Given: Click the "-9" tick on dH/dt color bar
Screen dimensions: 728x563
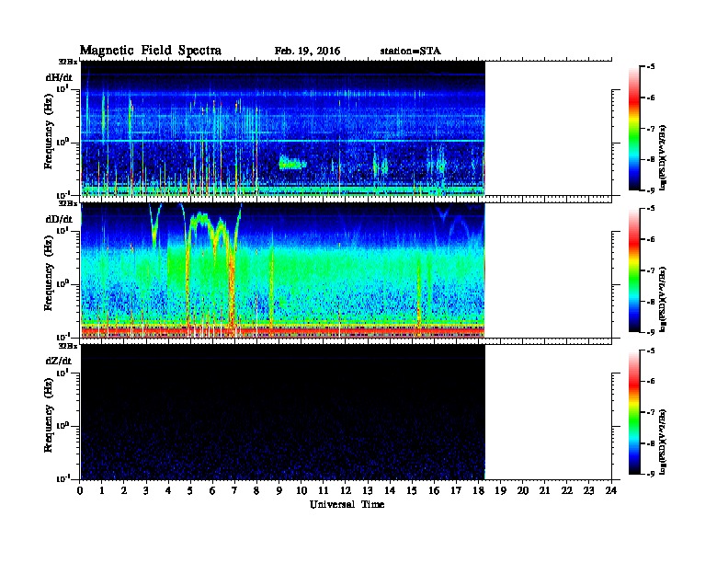Looking at the screenshot, I should click(x=651, y=190).
